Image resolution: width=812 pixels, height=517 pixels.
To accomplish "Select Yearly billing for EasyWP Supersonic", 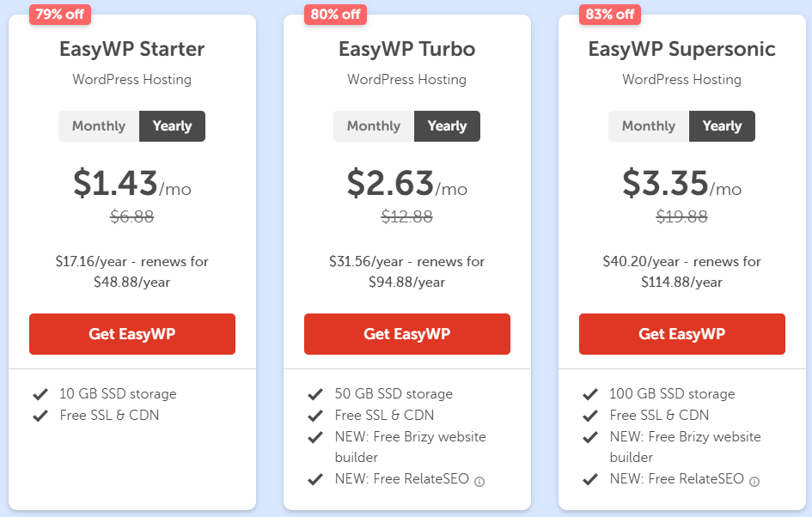I will [x=722, y=126].
